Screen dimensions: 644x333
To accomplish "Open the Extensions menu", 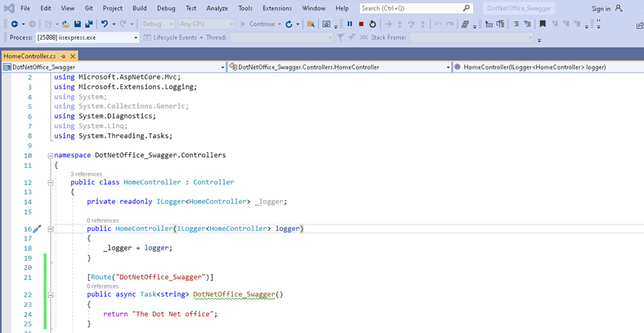I will (x=277, y=8).
